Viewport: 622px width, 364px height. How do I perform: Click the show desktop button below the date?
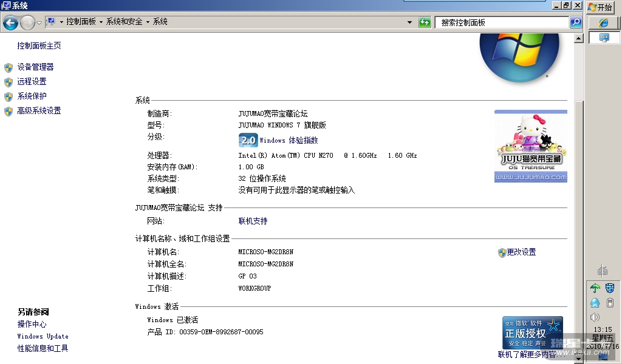[603, 357]
